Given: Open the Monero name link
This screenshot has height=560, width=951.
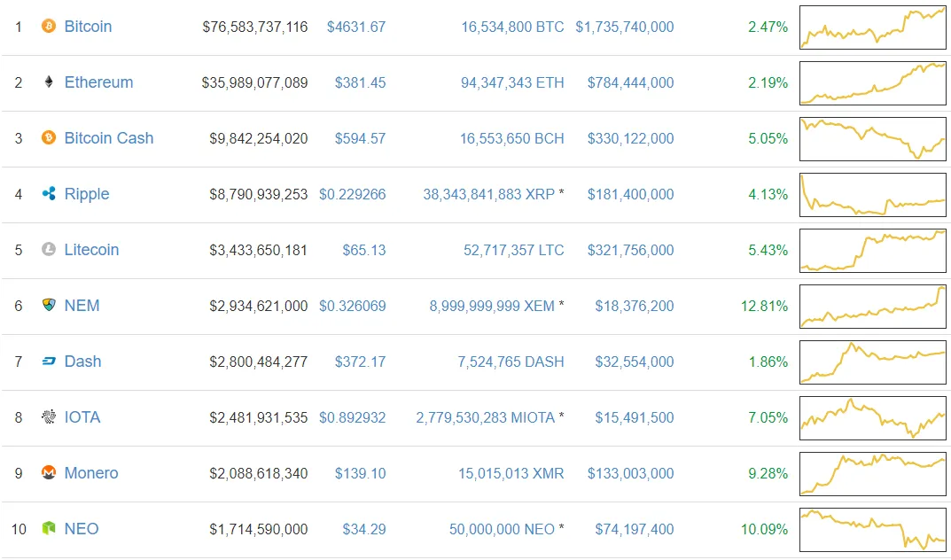Looking at the screenshot, I should 91,473.
